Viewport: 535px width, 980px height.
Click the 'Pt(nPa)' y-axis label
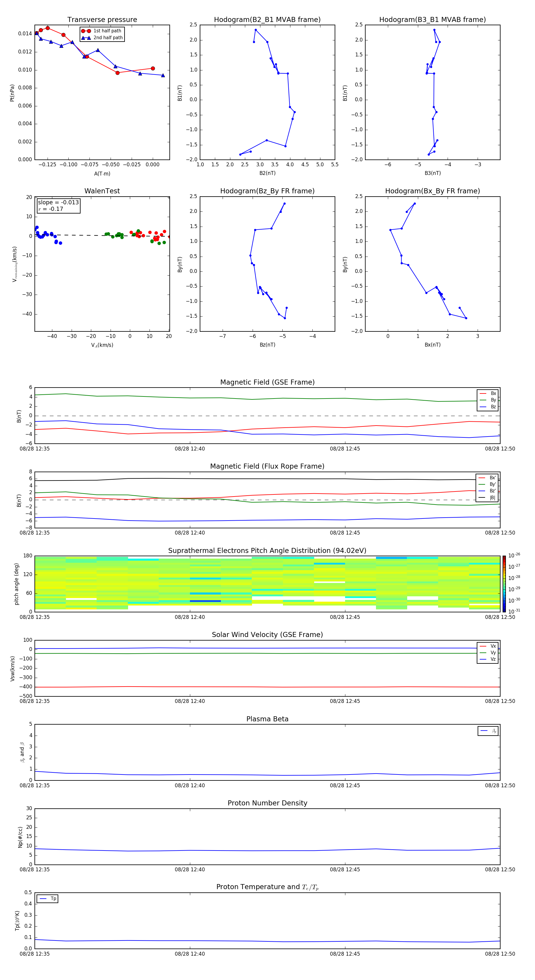12,93
